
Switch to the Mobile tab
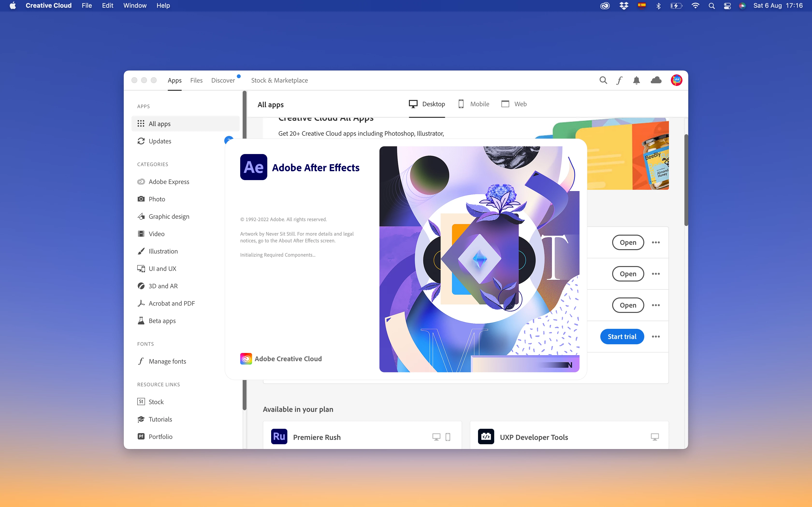point(474,104)
